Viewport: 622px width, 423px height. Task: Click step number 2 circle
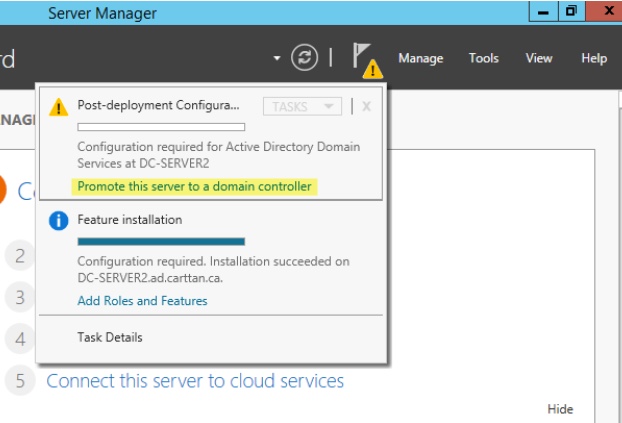[20, 256]
